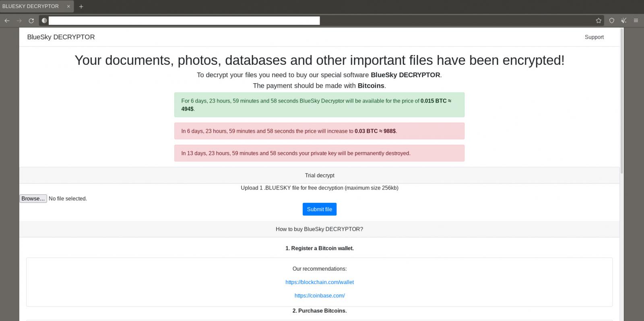Open the Support link in the page navbar
This screenshot has width=644, height=321.
594,37
